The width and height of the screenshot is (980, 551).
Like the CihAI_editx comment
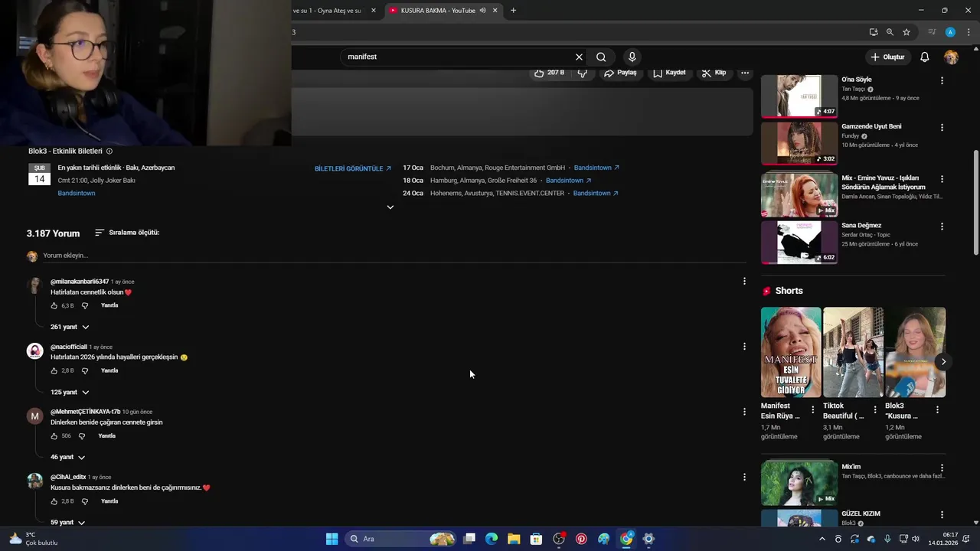pyautogui.click(x=54, y=501)
